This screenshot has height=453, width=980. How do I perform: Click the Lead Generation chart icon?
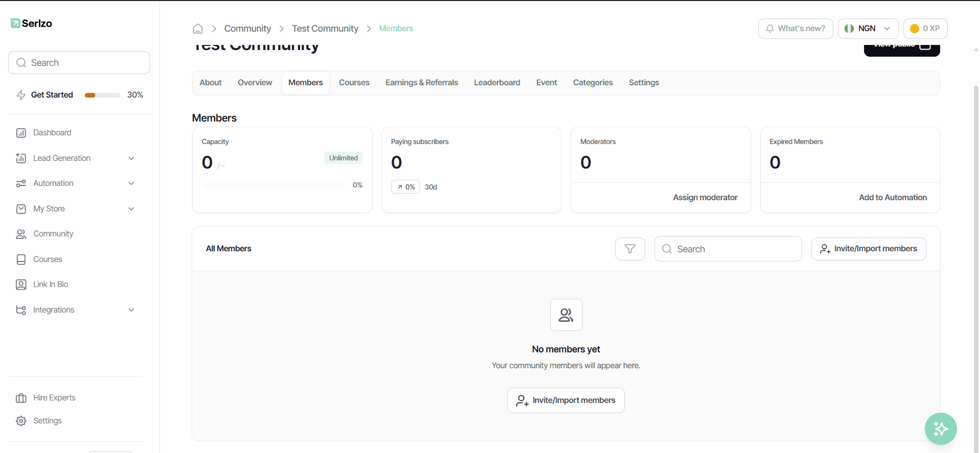[21, 158]
